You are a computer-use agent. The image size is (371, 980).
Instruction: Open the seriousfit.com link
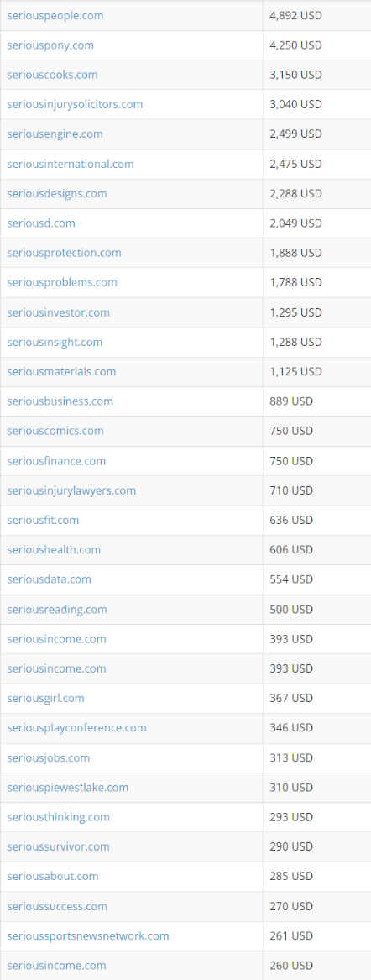(x=43, y=520)
